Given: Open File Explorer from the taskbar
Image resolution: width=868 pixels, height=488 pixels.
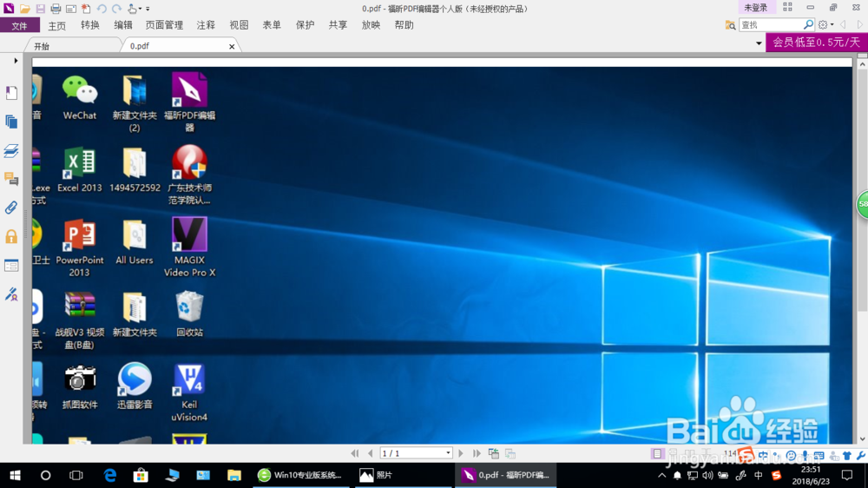Looking at the screenshot, I should pos(234,475).
